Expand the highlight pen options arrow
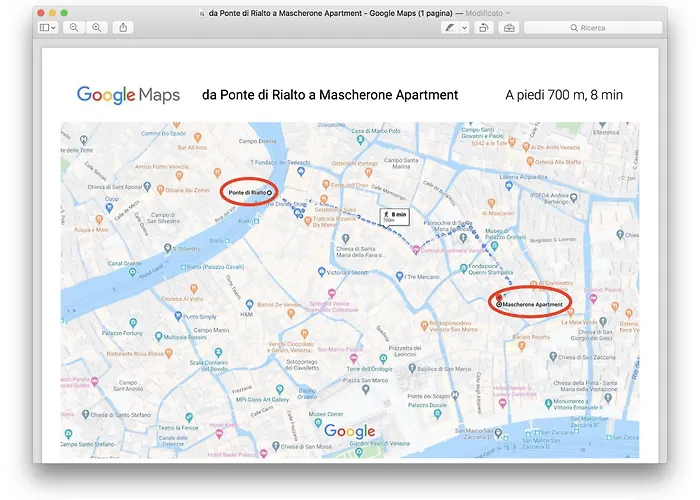Image resolution: width=700 pixels, height=500 pixels. pos(464,28)
